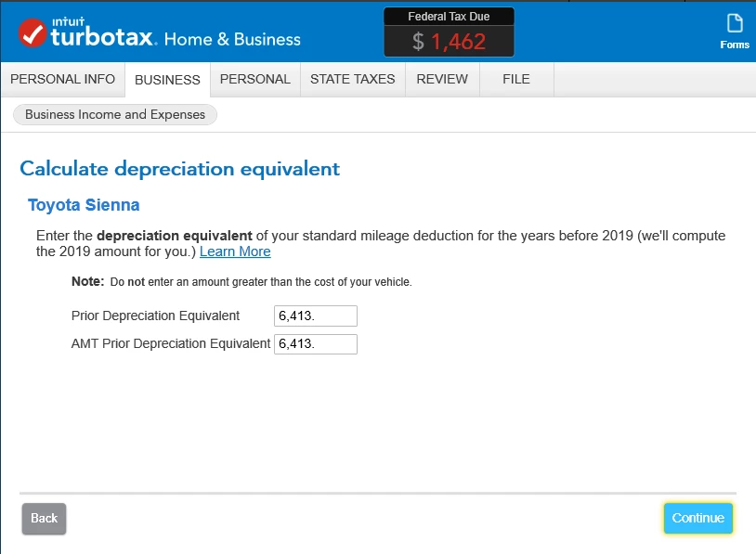Click in the Prior Depreciation Equivalent field
Viewport: 756px width, 554px height.
(x=316, y=316)
